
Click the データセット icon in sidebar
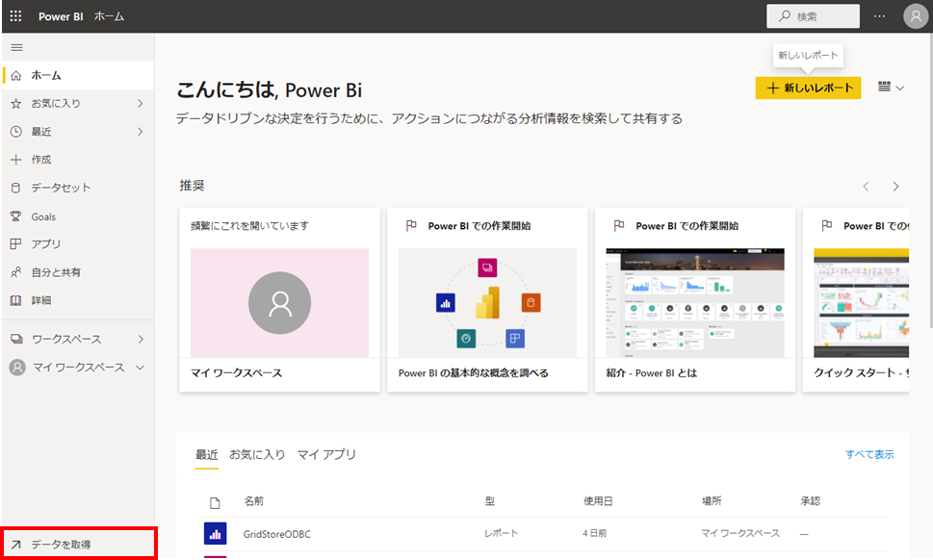pos(15,188)
